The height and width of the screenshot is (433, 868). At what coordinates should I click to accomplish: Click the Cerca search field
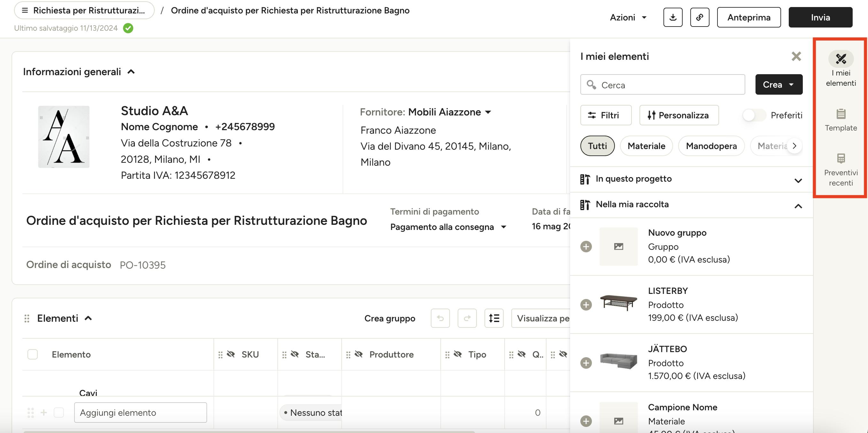tap(663, 85)
